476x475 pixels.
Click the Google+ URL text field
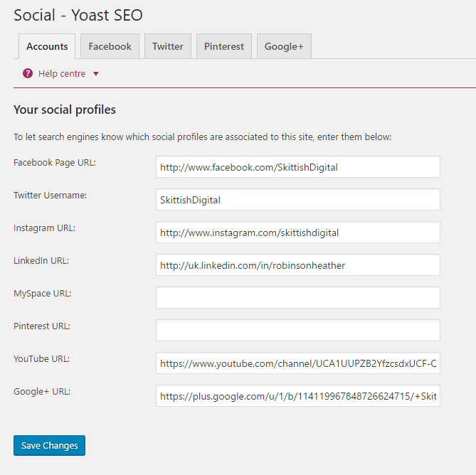click(x=298, y=396)
